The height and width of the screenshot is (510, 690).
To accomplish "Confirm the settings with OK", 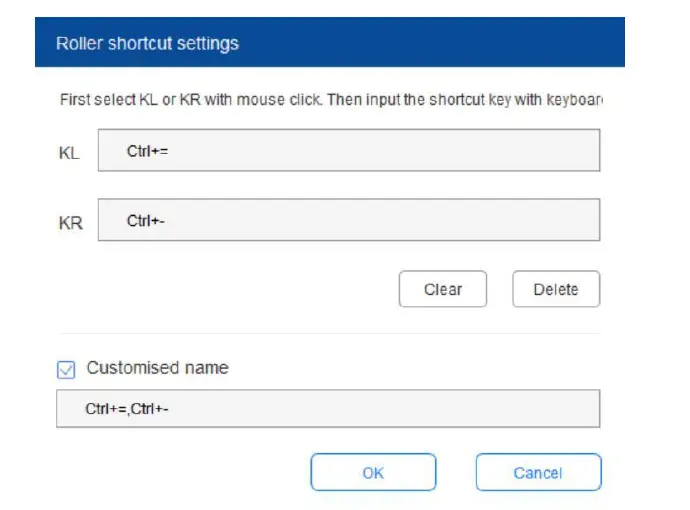I will click(x=373, y=473).
